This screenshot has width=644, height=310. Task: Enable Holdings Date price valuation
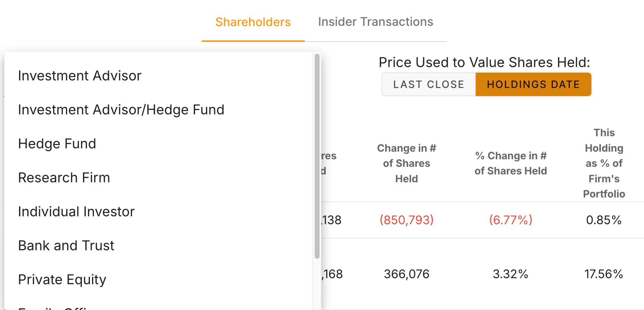533,84
